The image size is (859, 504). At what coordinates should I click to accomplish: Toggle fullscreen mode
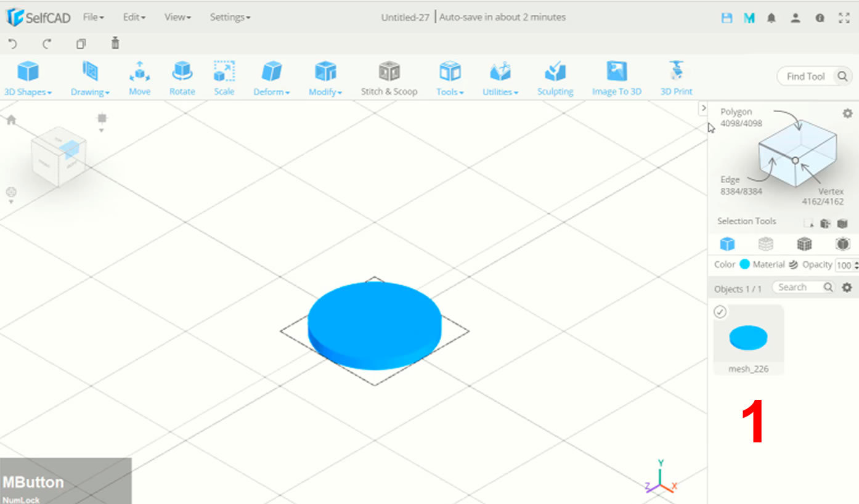[x=844, y=18]
